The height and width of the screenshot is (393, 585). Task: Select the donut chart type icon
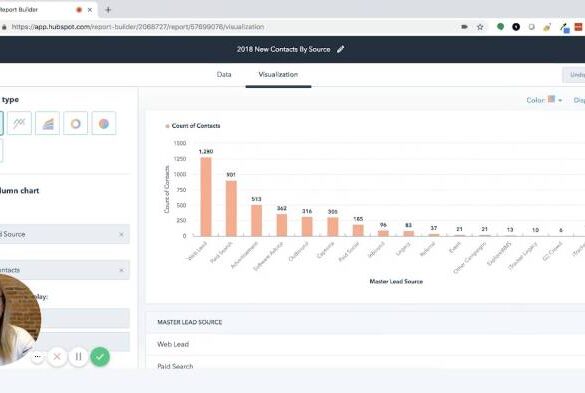coord(76,123)
